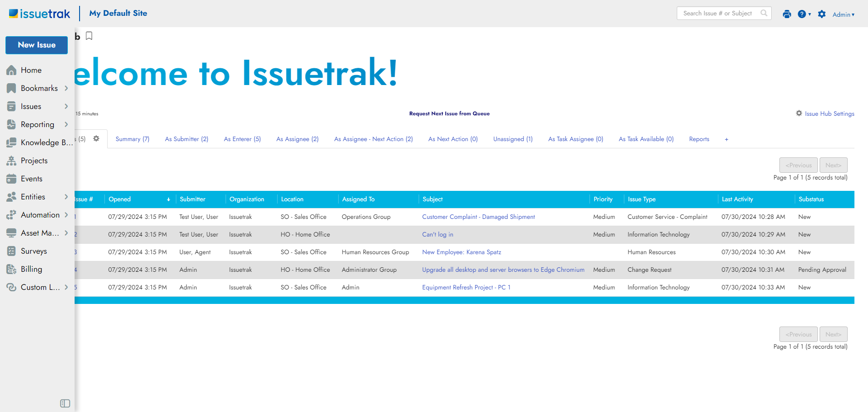Click the bottom Next> pagination button
Screen dimensions: 868x412
(x=833, y=334)
